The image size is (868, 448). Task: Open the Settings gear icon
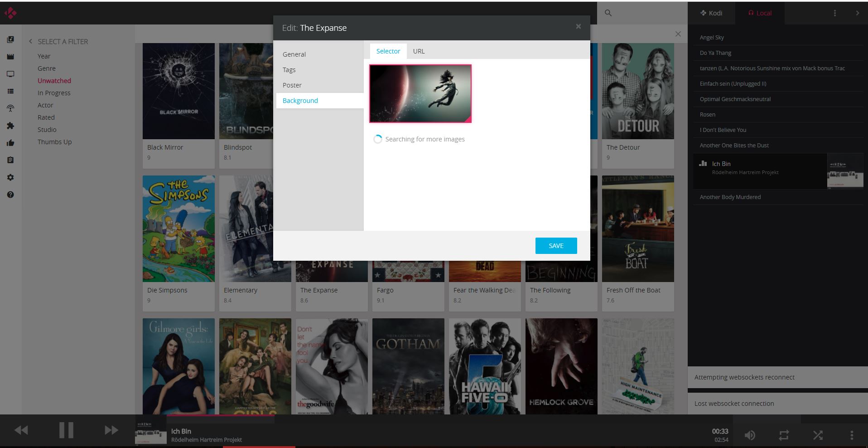pos(10,177)
